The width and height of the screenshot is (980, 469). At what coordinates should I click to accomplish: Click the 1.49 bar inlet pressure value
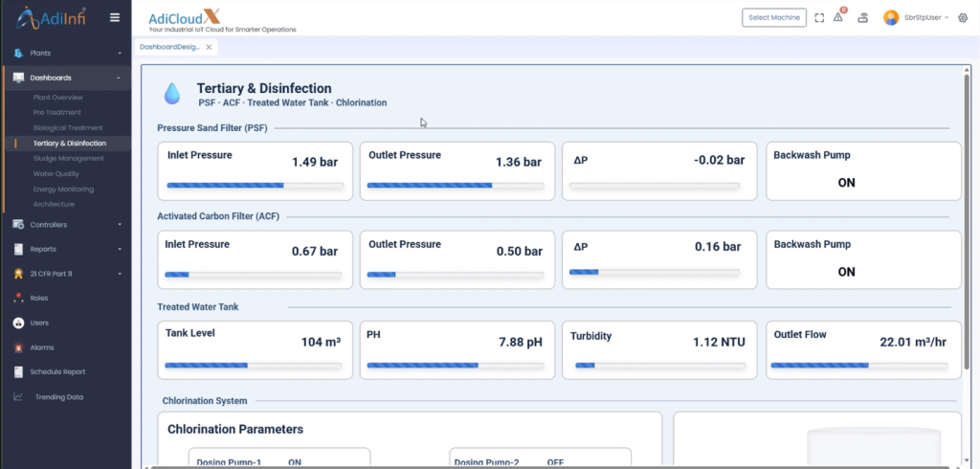(314, 163)
